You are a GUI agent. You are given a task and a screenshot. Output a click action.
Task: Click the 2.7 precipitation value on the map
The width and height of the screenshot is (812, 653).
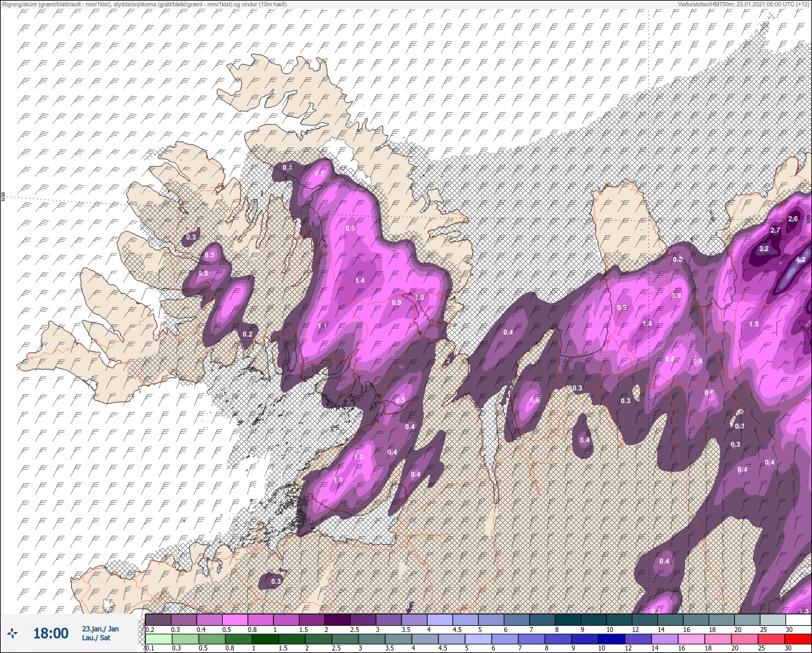775,231
